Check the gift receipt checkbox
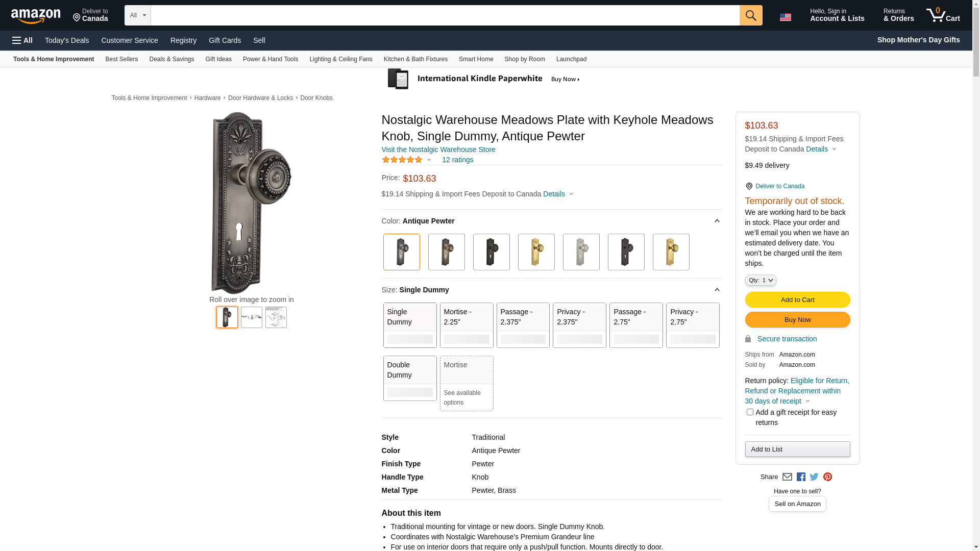Image resolution: width=980 pixels, height=551 pixels. click(750, 412)
